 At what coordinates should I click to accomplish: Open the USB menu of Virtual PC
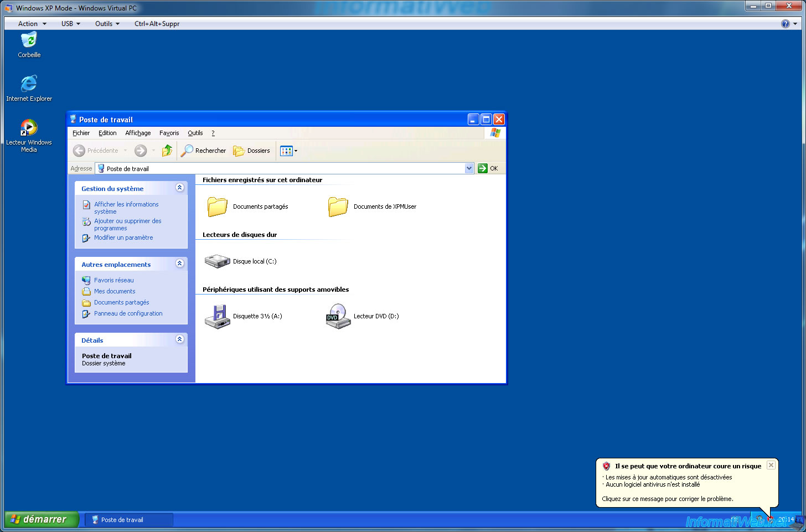click(71, 24)
